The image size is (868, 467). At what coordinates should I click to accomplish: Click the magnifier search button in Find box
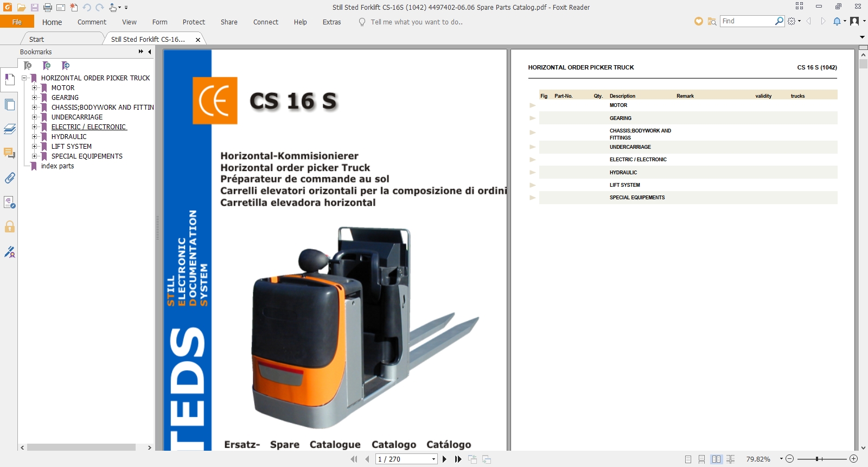(780, 21)
